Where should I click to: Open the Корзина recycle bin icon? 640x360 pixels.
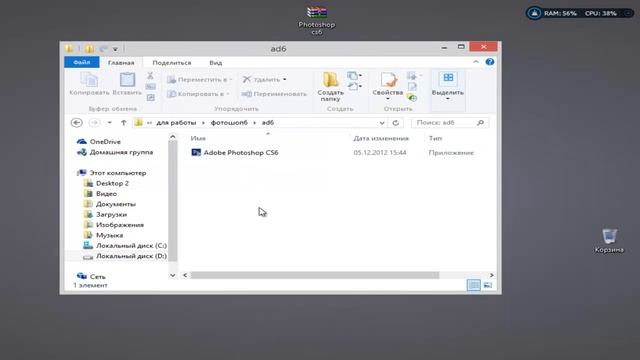pos(609,241)
